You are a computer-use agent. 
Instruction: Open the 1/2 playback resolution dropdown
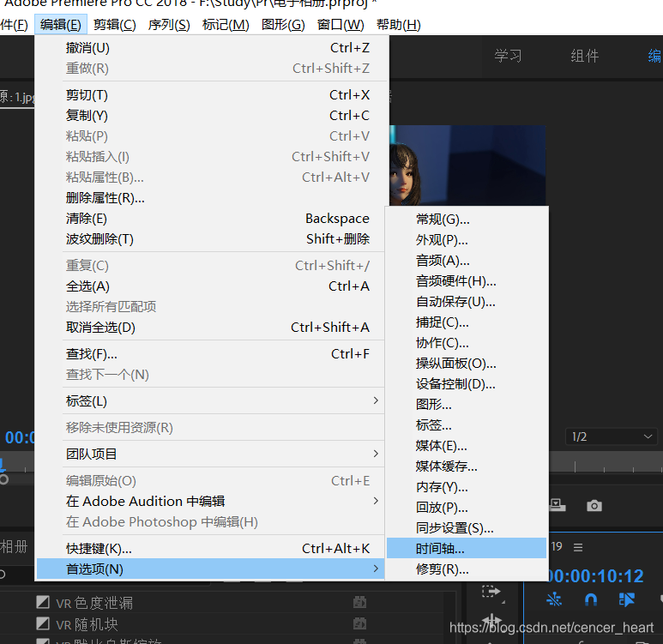tap(611, 436)
